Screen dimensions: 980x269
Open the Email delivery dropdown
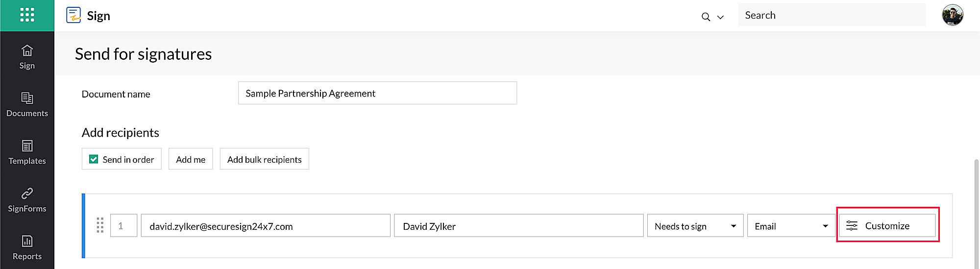[790, 226]
